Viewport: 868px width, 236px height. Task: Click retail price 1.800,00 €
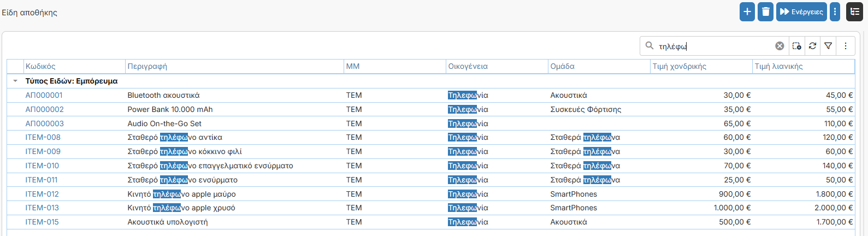pyautogui.click(x=834, y=194)
